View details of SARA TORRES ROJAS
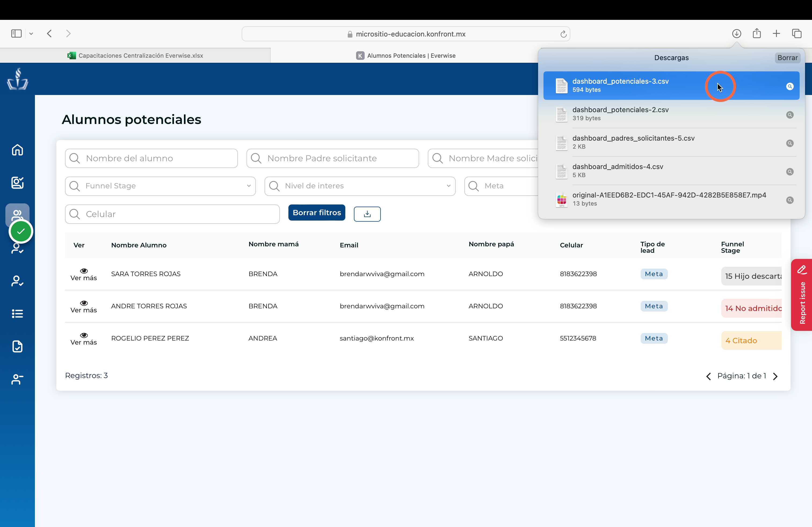This screenshot has width=812, height=527. tap(84, 274)
